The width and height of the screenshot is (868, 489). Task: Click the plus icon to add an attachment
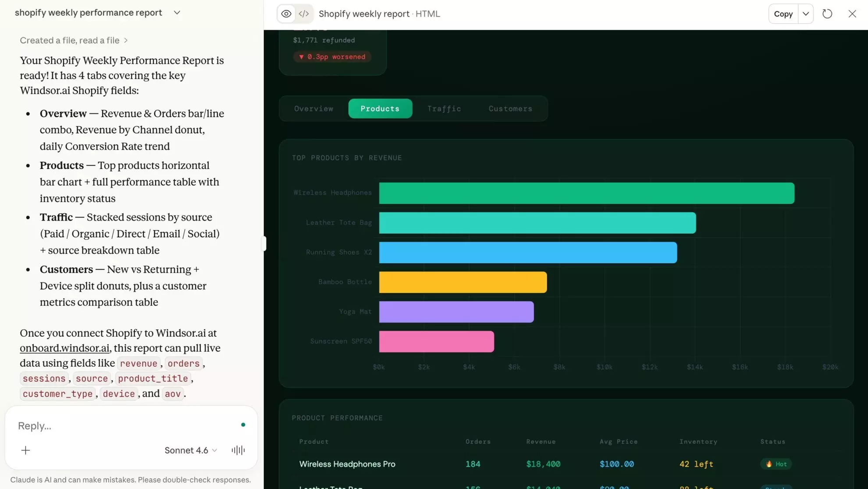[25, 450]
